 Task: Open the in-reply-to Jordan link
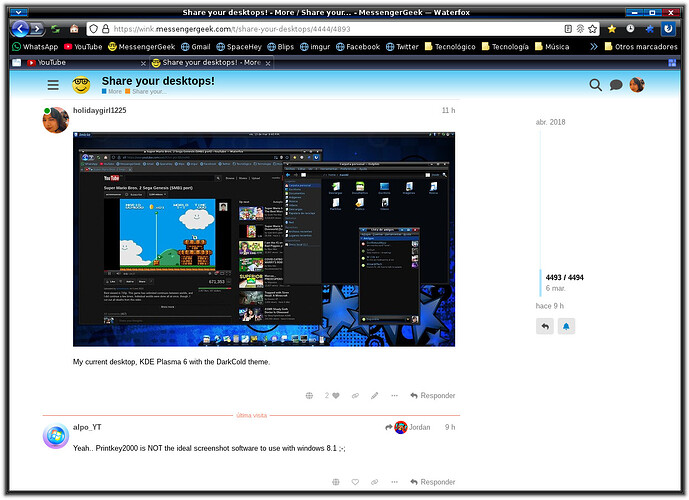click(x=408, y=427)
